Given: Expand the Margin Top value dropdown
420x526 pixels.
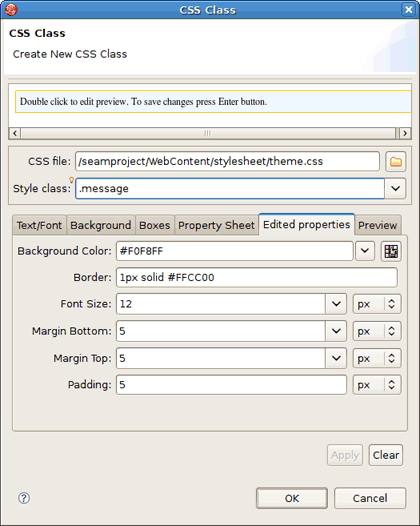Looking at the screenshot, I should (x=336, y=358).
